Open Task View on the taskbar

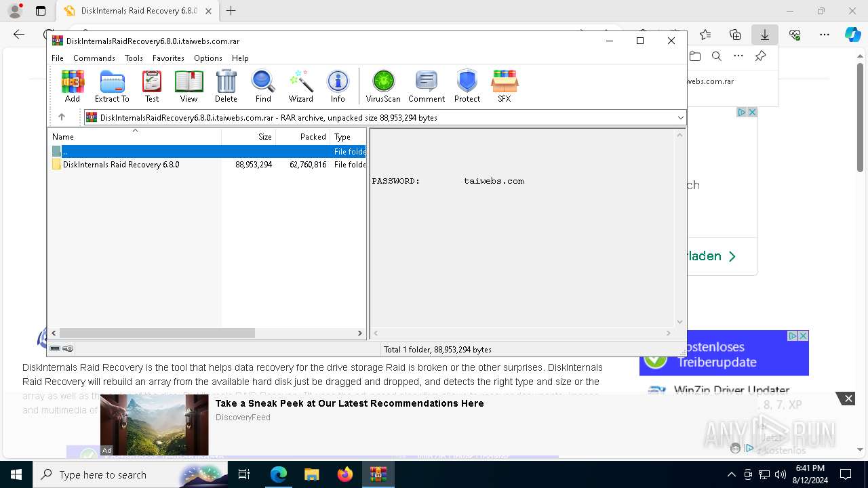244,474
